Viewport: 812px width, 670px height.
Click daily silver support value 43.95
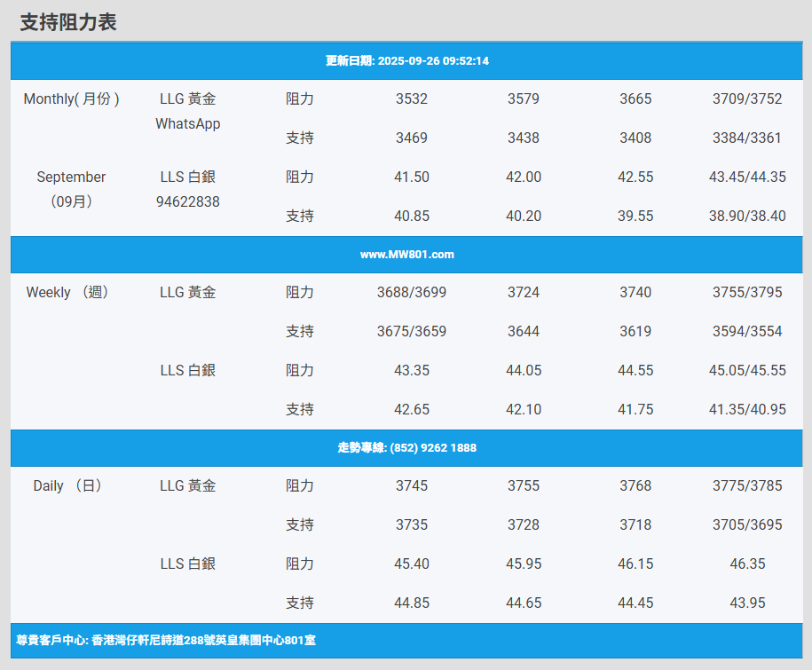click(747, 603)
